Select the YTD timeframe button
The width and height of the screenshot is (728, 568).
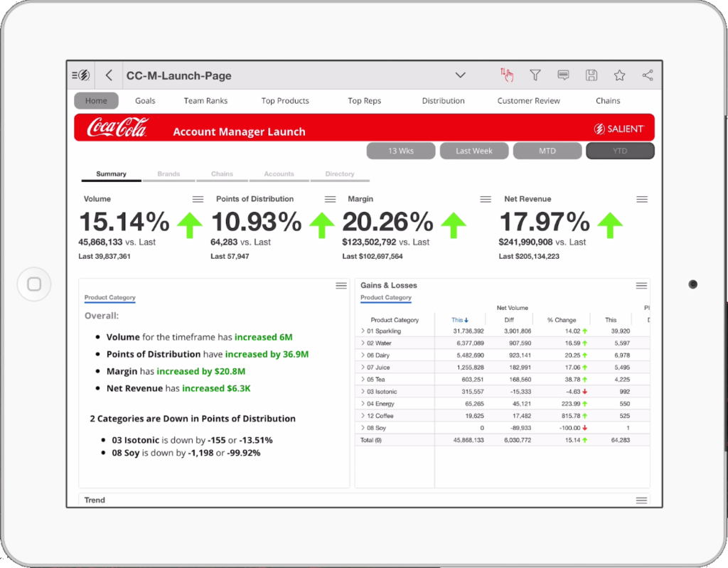620,151
